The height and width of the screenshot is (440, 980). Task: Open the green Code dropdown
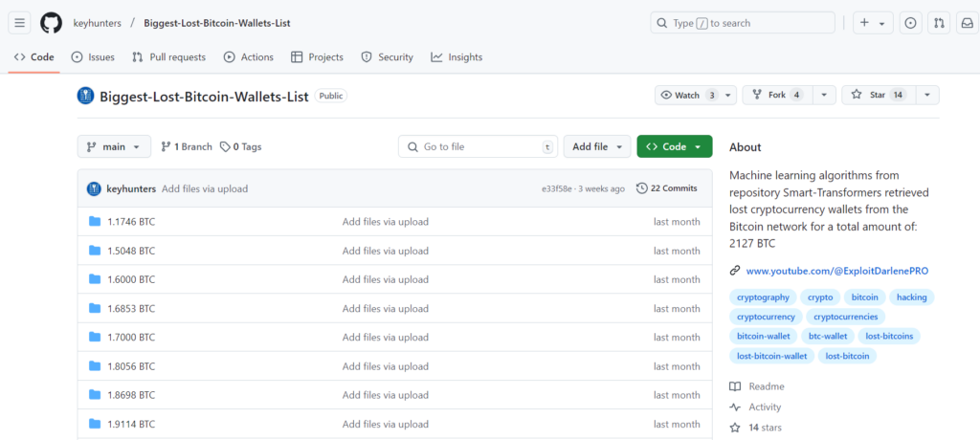click(675, 147)
